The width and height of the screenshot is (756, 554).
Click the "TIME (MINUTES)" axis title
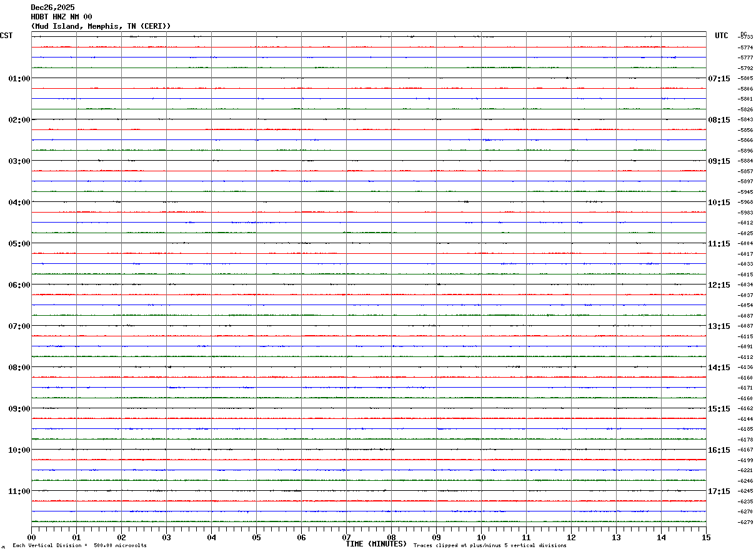(x=377, y=544)
